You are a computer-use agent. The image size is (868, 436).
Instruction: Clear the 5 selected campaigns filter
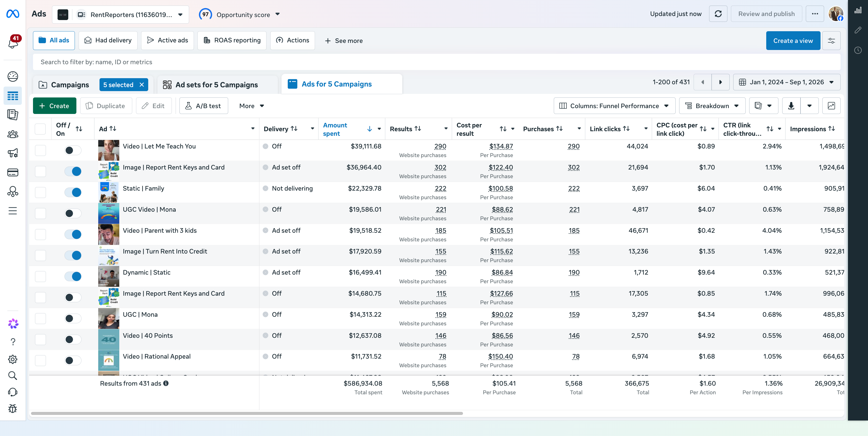click(142, 85)
